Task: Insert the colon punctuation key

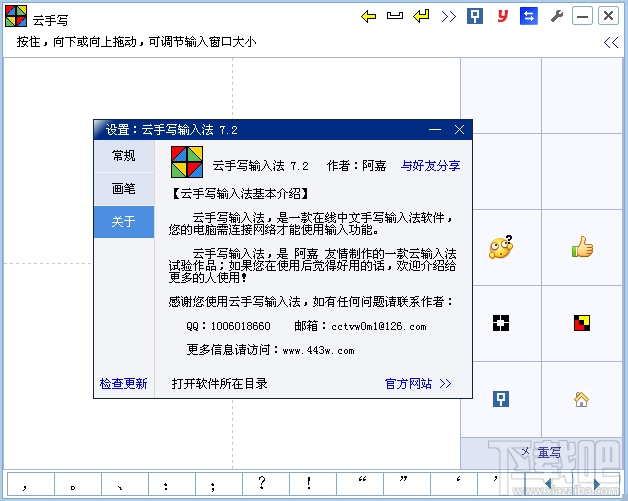Action: click(172, 484)
